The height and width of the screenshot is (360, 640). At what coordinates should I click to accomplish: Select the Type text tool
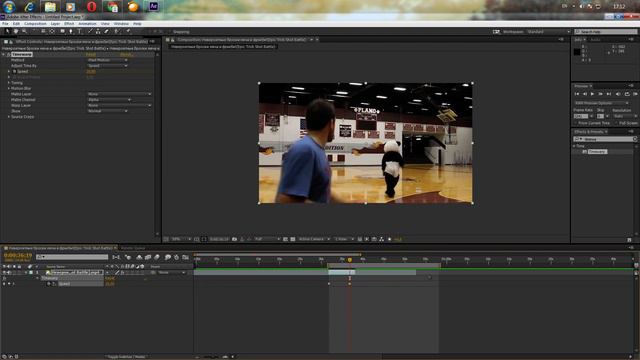(x=79, y=31)
